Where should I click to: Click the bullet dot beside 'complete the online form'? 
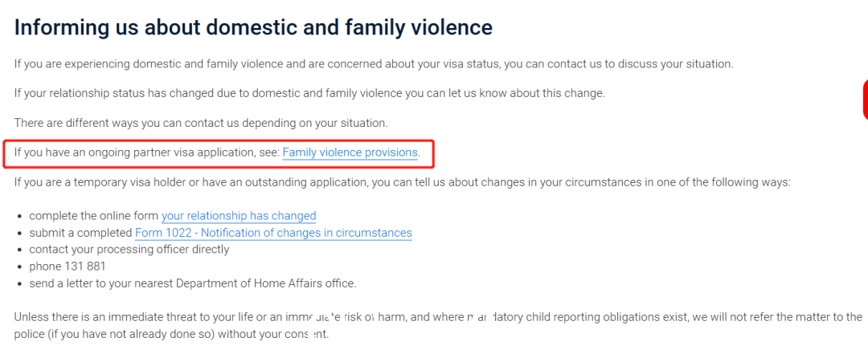coord(20,217)
